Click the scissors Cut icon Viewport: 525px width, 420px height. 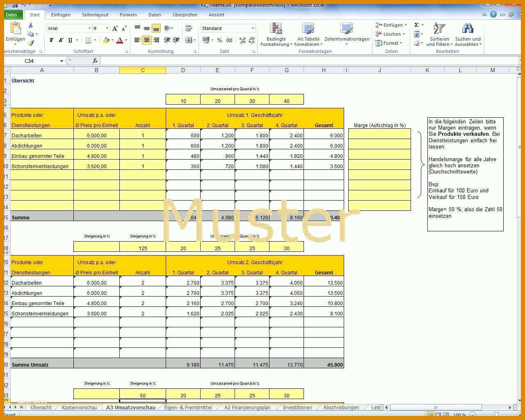pyautogui.click(x=30, y=25)
